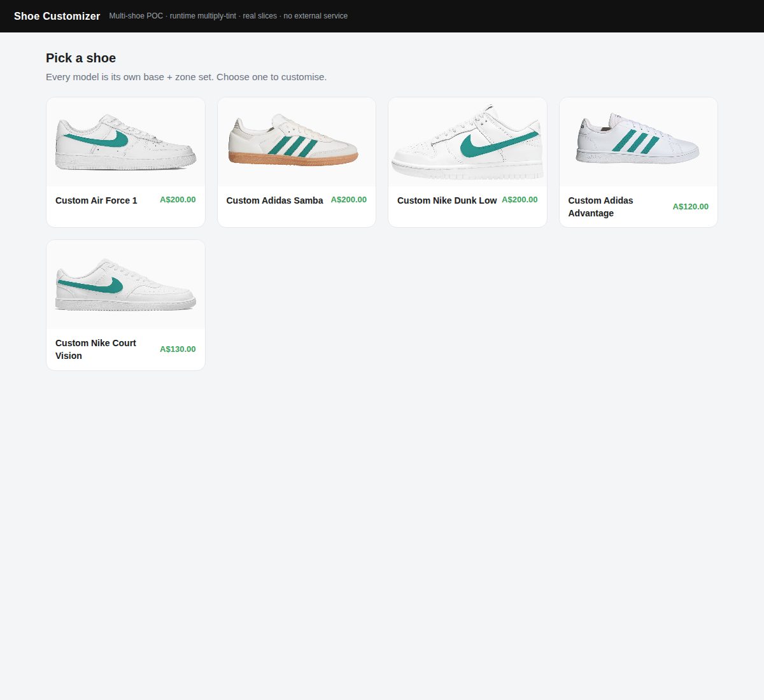Click the A$130.00 price on Court Vision

[178, 349]
